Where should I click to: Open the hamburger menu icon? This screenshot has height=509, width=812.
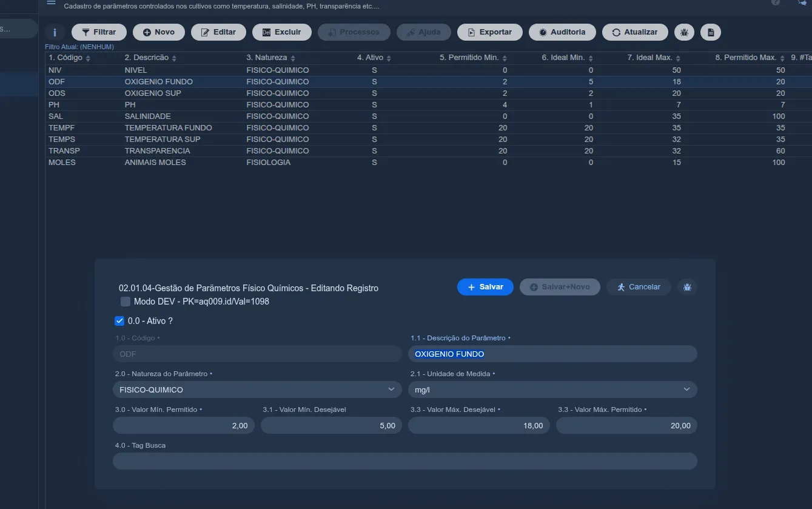tap(51, 3)
